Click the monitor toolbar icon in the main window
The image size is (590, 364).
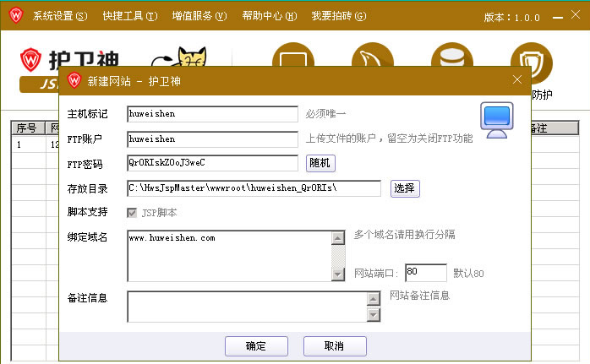[293, 55]
